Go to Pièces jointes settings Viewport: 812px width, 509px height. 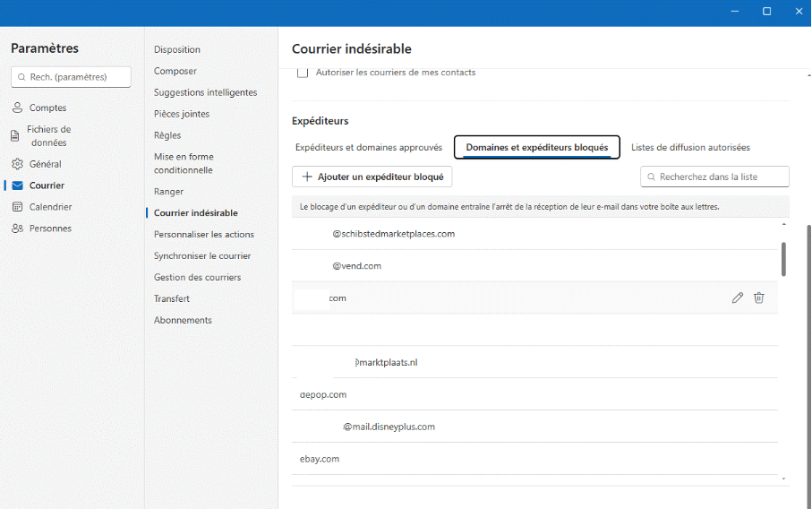point(182,114)
